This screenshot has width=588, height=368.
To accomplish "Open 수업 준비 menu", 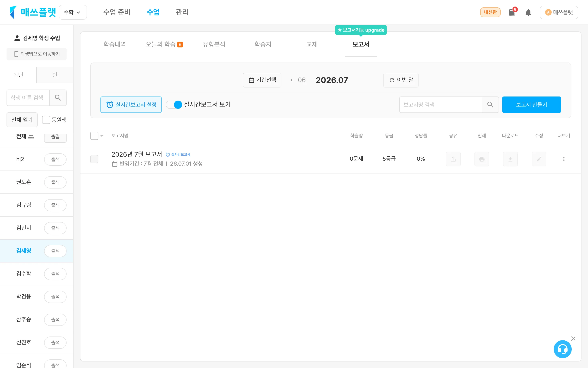I will pyautogui.click(x=117, y=12).
